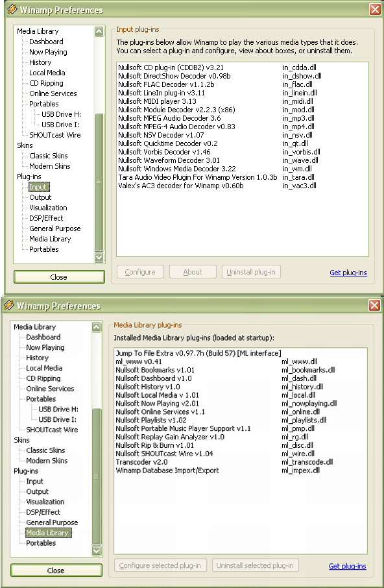This screenshot has width=384, height=588.
Task: Select highlighted Input item in upper window tree
Action: point(38,187)
